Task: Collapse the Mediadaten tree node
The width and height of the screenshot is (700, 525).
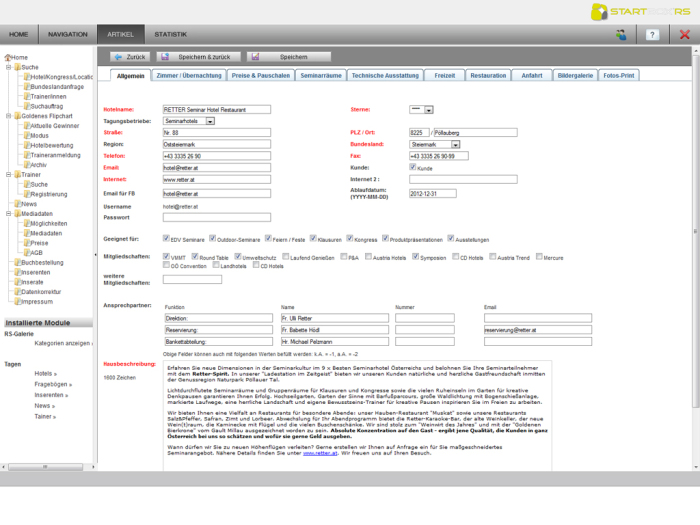Action: [8, 214]
